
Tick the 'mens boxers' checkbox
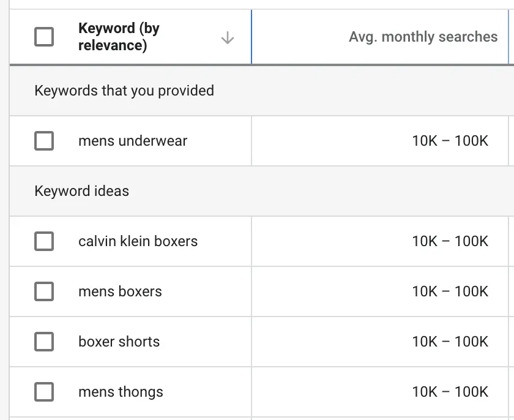44,291
